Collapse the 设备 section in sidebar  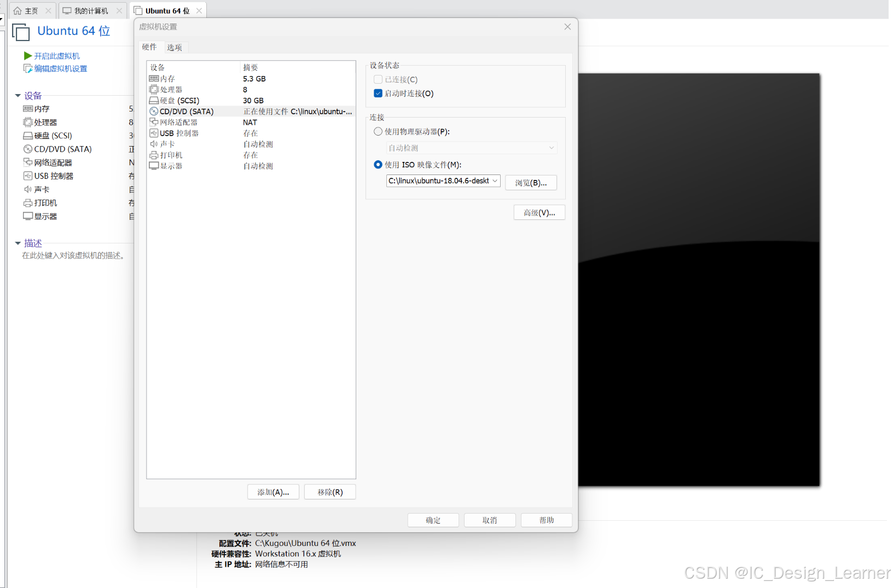click(x=18, y=95)
